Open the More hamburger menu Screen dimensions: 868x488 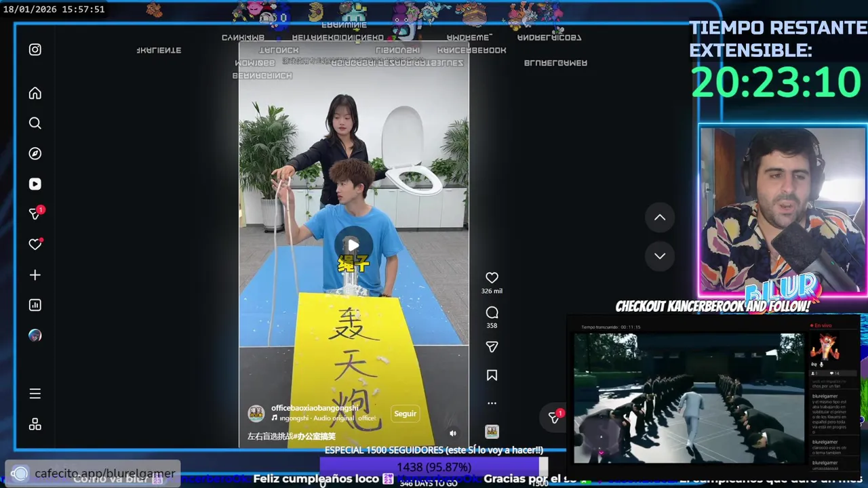coord(35,394)
